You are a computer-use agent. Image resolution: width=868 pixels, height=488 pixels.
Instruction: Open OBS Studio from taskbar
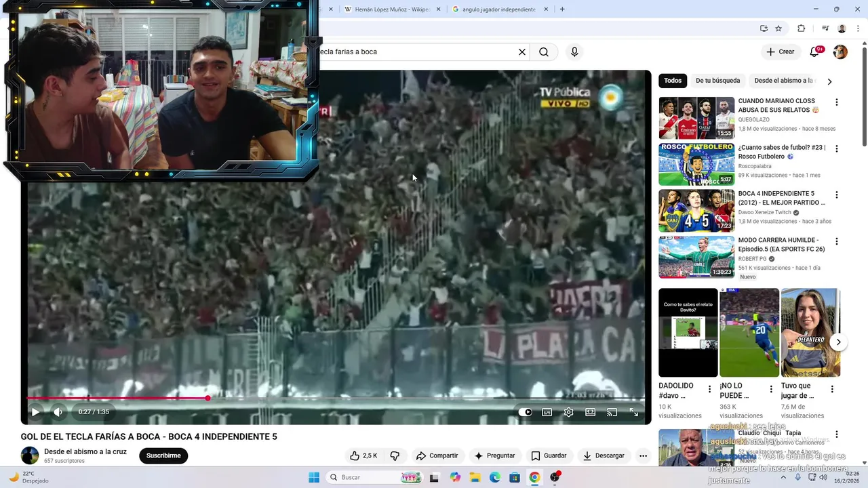click(555, 477)
